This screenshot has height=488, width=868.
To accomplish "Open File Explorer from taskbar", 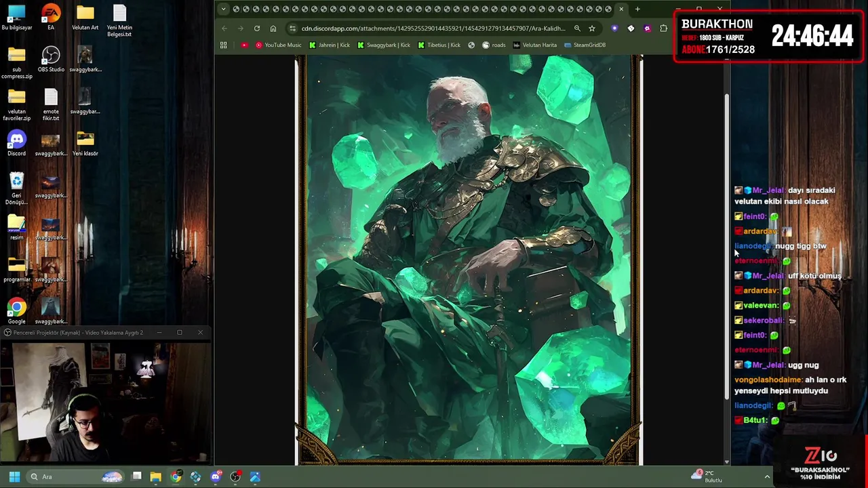I will 155,476.
